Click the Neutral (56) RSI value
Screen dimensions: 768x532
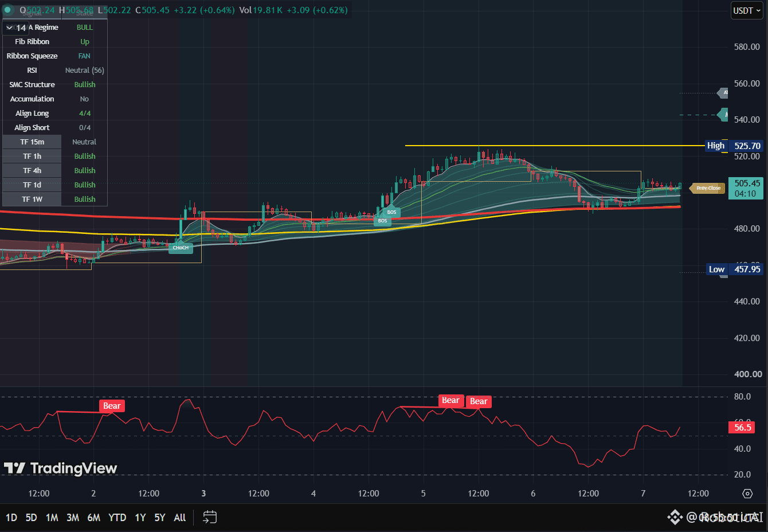tap(84, 71)
